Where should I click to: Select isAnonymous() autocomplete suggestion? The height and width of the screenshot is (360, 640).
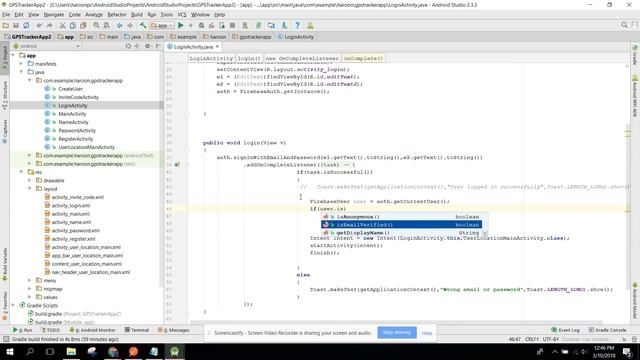[x=401, y=217]
